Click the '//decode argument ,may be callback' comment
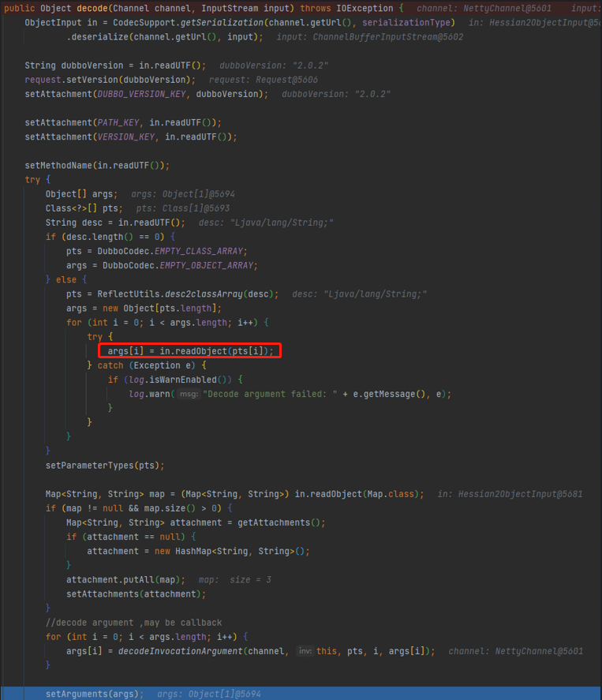This screenshot has width=602, height=700. click(133, 623)
